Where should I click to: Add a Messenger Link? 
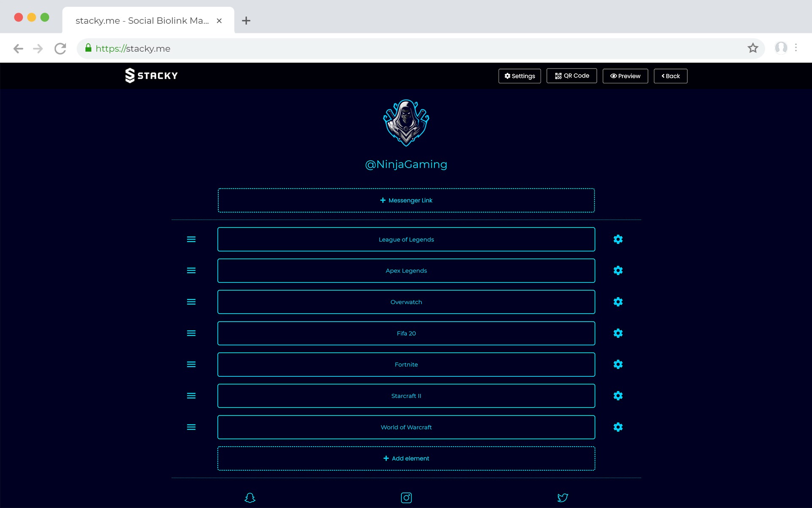coord(406,200)
